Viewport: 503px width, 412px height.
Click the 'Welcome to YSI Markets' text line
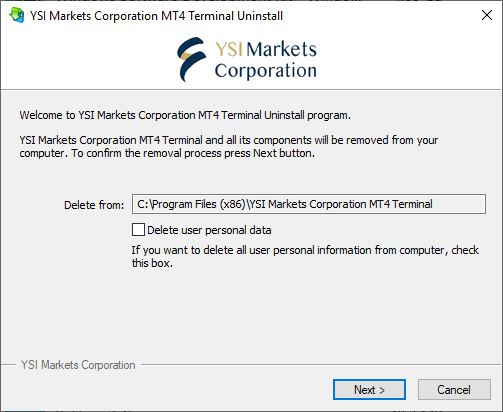tap(185, 115)
